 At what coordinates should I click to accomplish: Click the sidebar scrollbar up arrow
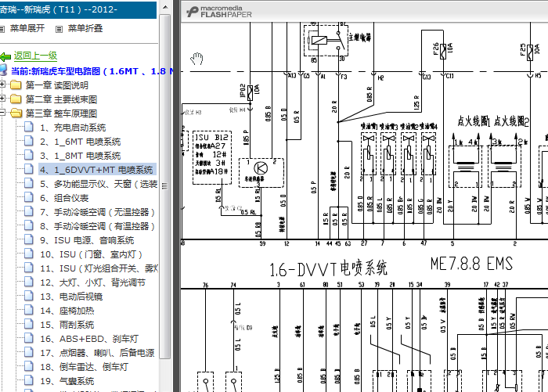click(165, 7)
